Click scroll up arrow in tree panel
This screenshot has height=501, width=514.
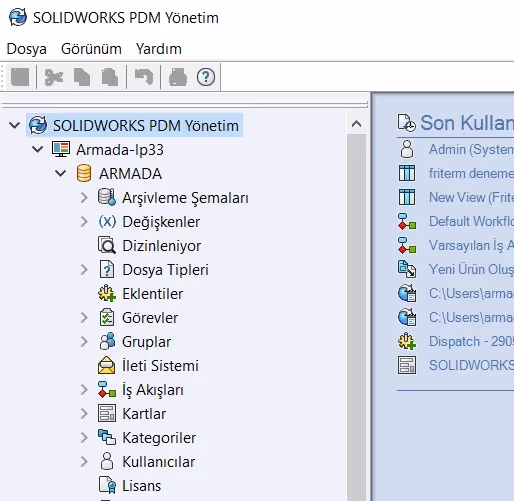[x=357, y=124]
